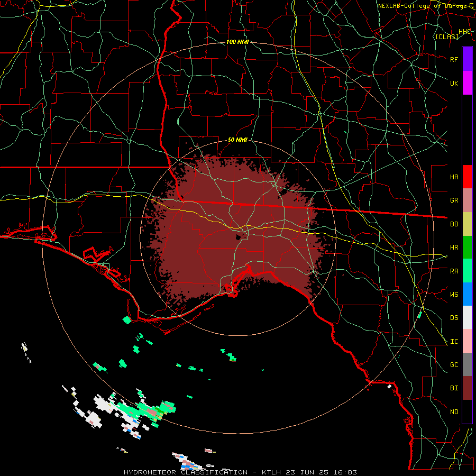Click the black radar site hole in echo
Screen dimensions: 476x476
click(239, 236)
